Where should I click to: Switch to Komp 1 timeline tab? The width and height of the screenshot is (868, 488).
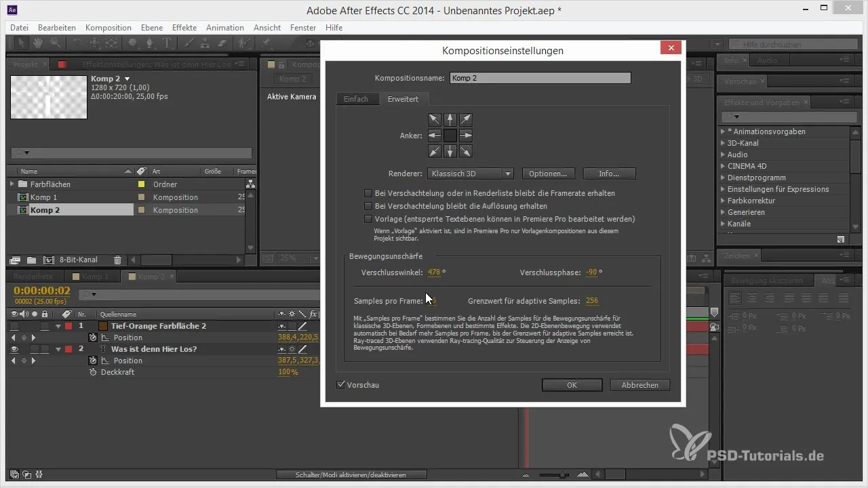94,277
